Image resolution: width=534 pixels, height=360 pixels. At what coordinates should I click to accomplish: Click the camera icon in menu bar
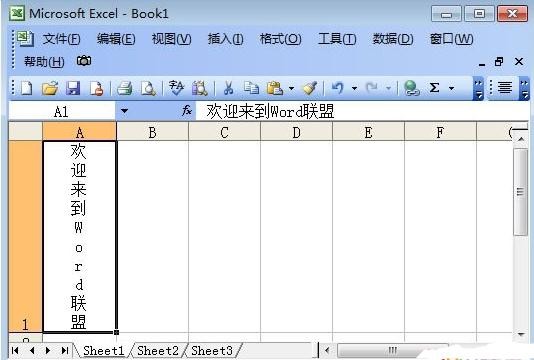click(84, 61)
